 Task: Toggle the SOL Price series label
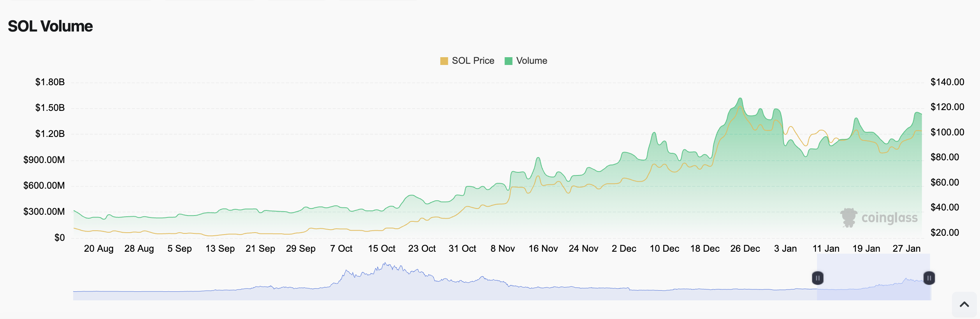point(473,61)
